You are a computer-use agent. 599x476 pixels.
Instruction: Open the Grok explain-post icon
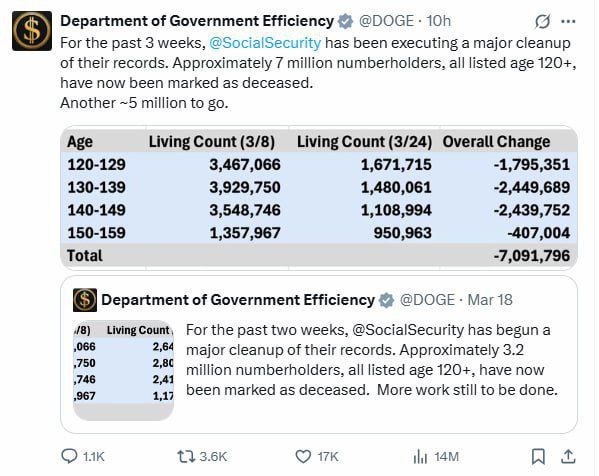click(542, 21)
